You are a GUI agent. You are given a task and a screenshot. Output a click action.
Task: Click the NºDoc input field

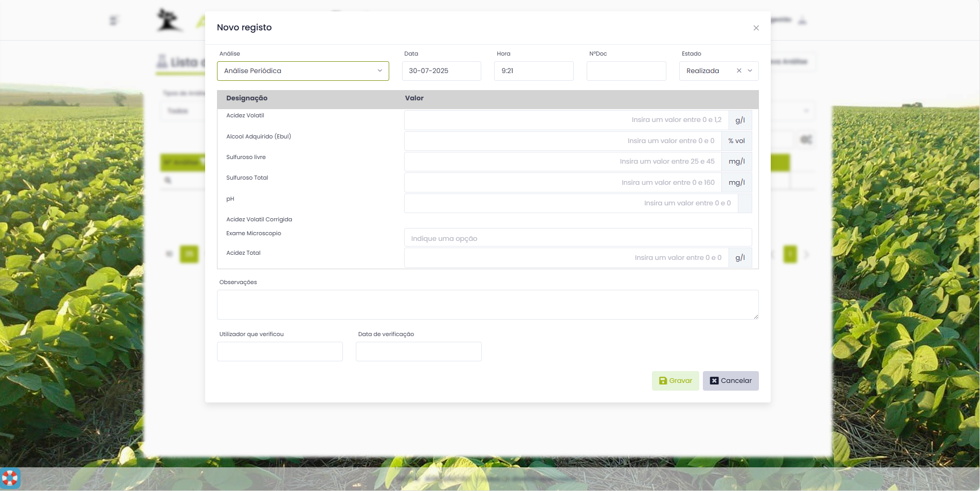(x=626, y=71)
